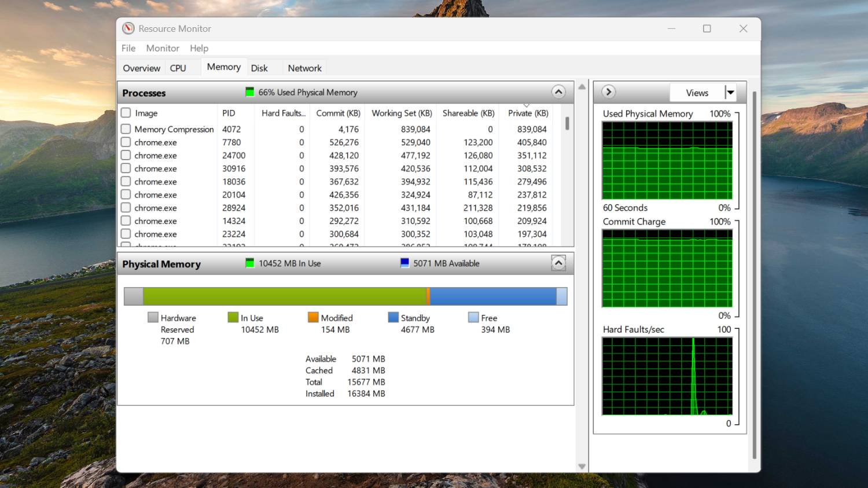Click the Views button
Screen dimensions: 868x488
(697, 93)
